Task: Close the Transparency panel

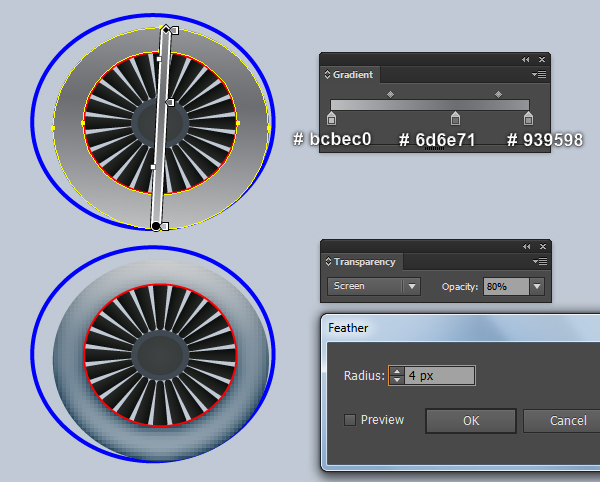Action: tap(543, 246)
